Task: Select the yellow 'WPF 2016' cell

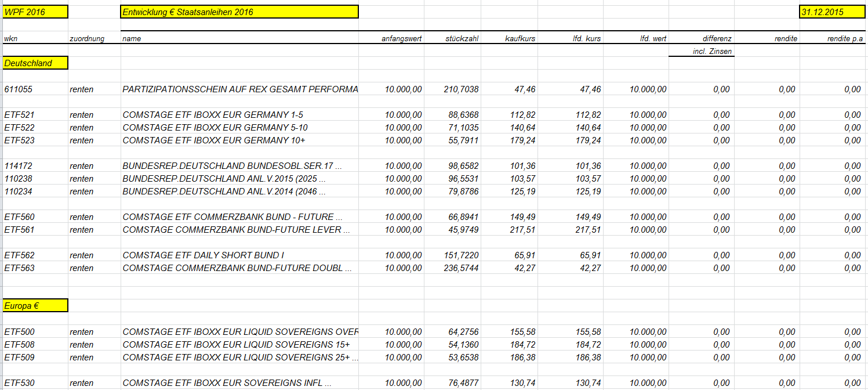Action: pos(35,12)
